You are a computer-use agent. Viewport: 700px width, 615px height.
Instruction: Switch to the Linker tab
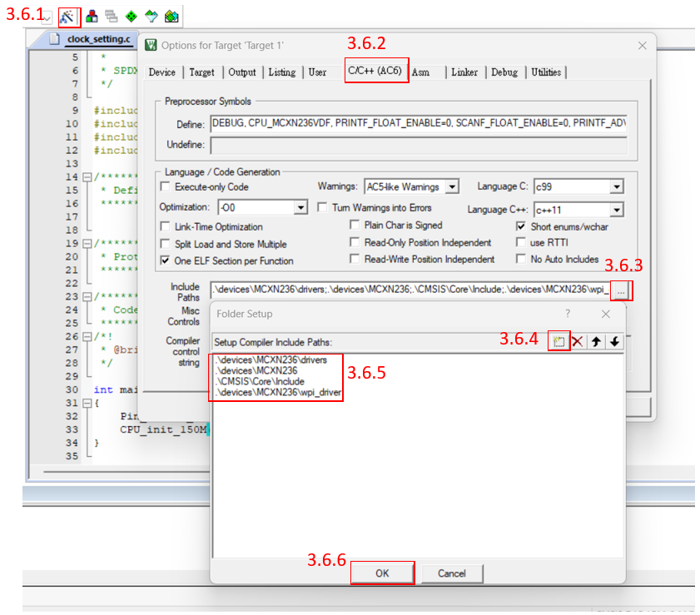coord(464,72)
